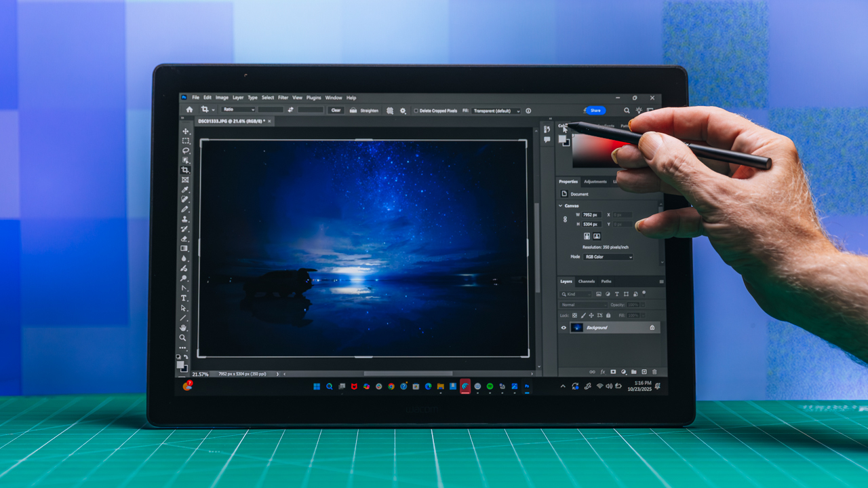Open the Mode dropdown showing RGB Color

pyautogui.click(x=607, y=257)
